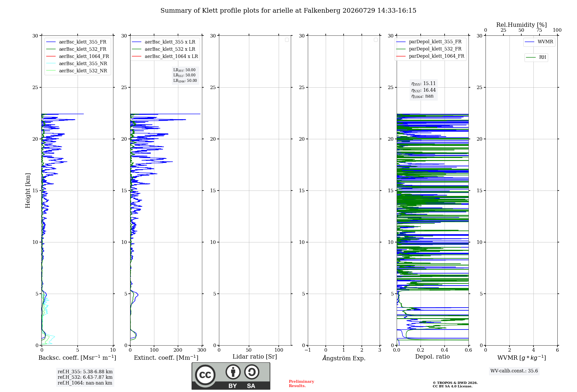
Task: Click the TROPOS & DWD copyright notice
Action: (x=455, y=385)
